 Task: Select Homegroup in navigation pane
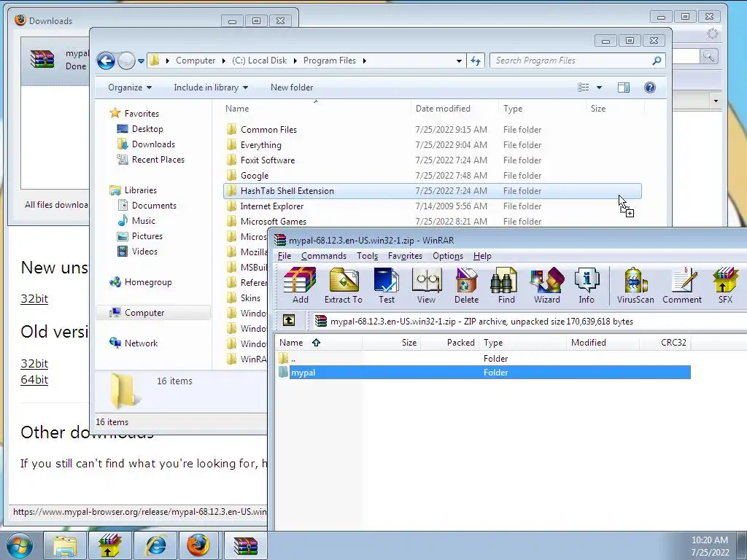point(147,282)
